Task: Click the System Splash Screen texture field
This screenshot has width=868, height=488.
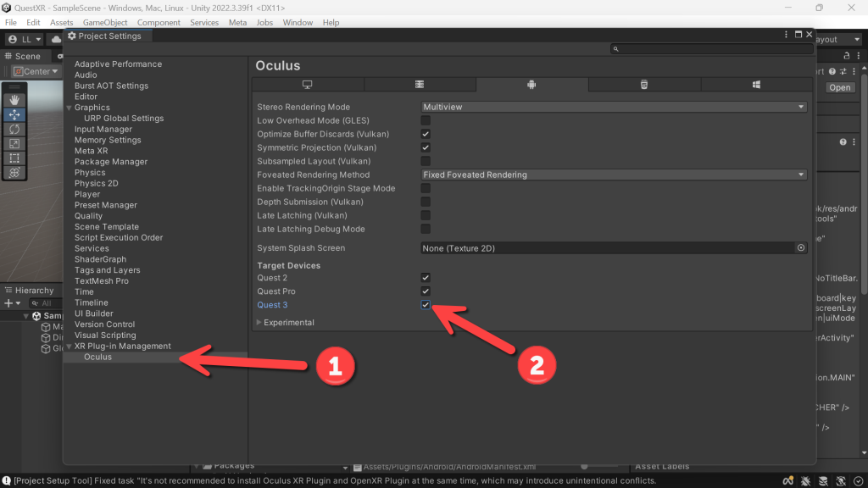Action: [608, 248]
